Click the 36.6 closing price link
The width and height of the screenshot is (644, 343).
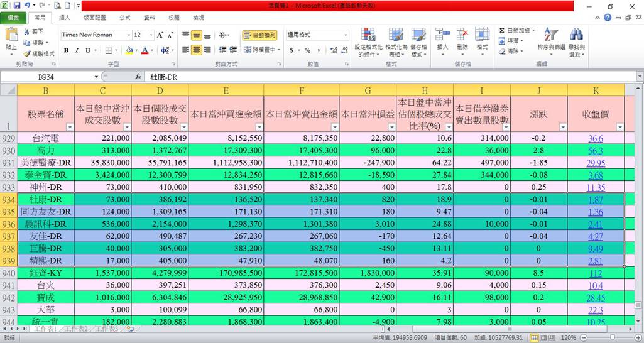[x=596, y=139]
